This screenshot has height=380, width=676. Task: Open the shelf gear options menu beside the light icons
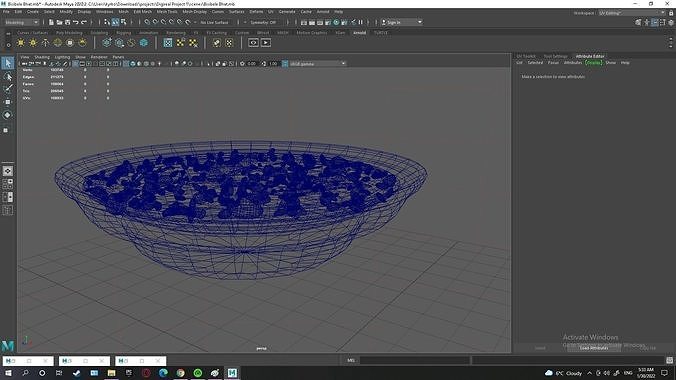click(x=8, y=45)
